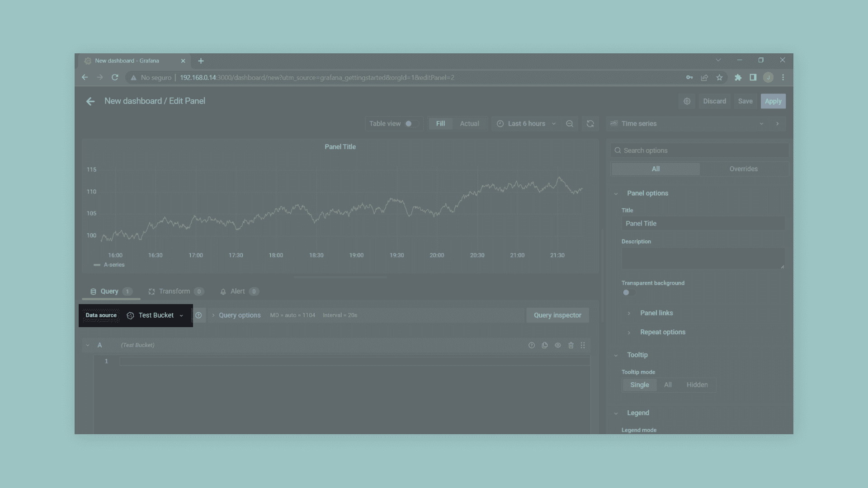
Task: Delete query A using the trash icon
Action: pos(571,345)
